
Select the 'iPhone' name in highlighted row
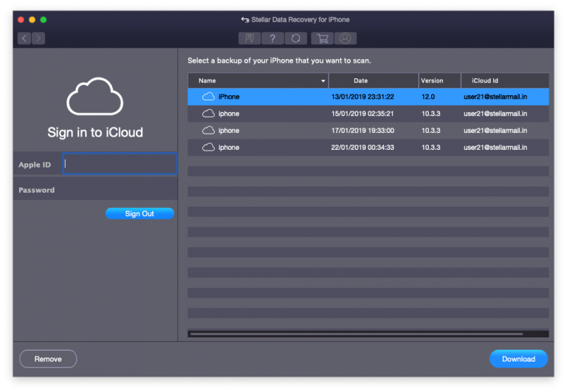(x=229, y=97)
